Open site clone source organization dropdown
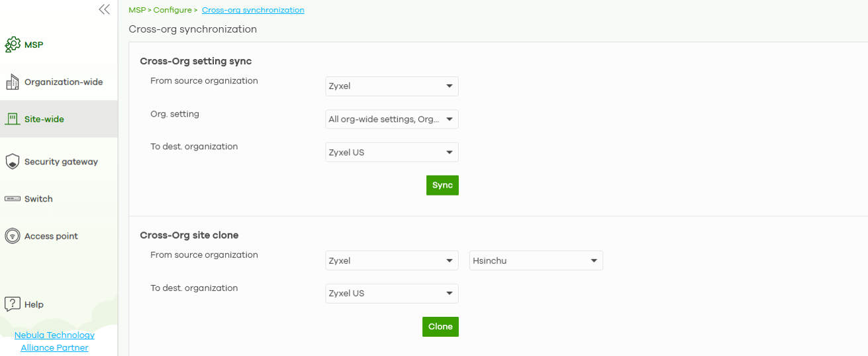The height and width of the screenshot is (356, 868). click(392, 261)
